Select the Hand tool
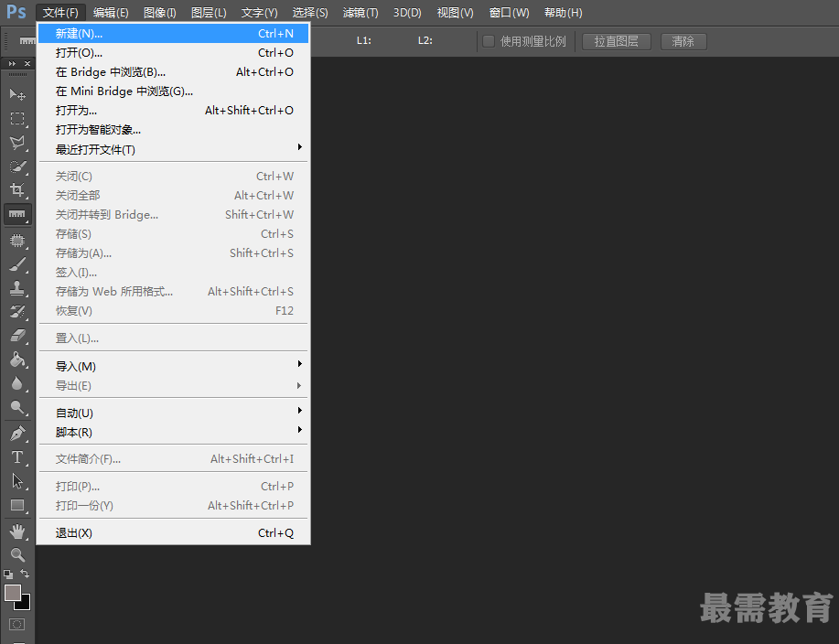839x644 pixels. 17,531
